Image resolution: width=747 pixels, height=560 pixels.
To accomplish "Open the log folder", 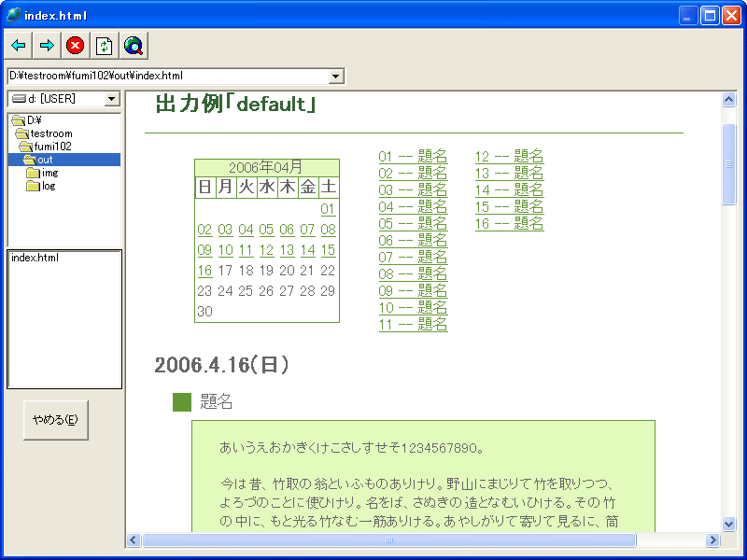I will 41,186.
